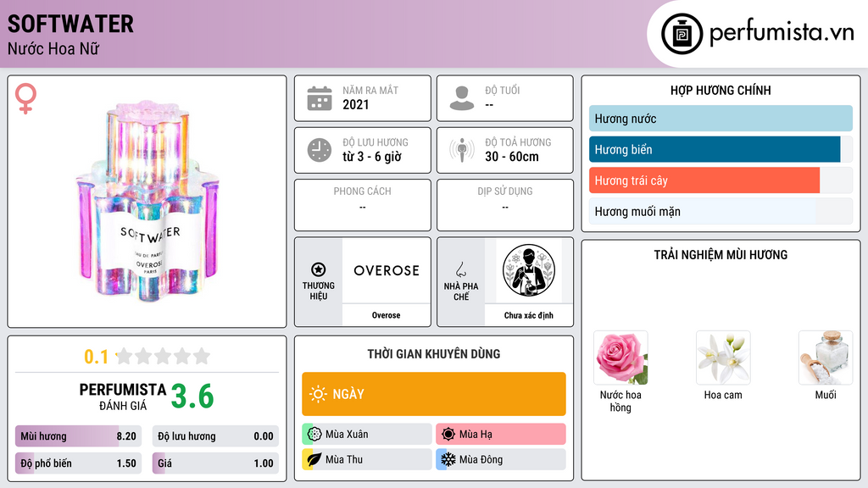Image resolution: width=868 pixels, height=488 pixels.
Task: Select the Hoa cam blossom note image
Action: coord(723,358)
